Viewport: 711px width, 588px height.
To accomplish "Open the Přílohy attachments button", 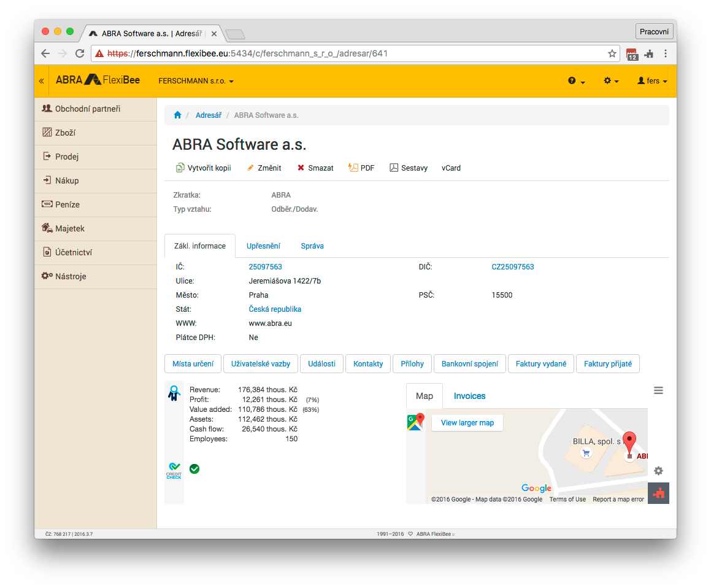I will (x=412, y=364).
